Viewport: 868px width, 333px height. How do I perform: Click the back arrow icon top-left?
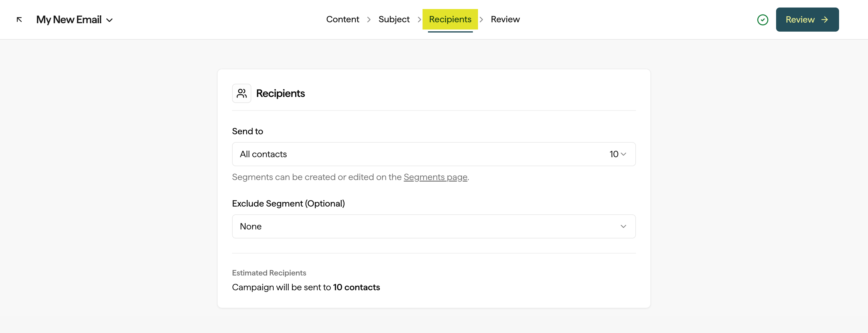[x=19, y=20]
